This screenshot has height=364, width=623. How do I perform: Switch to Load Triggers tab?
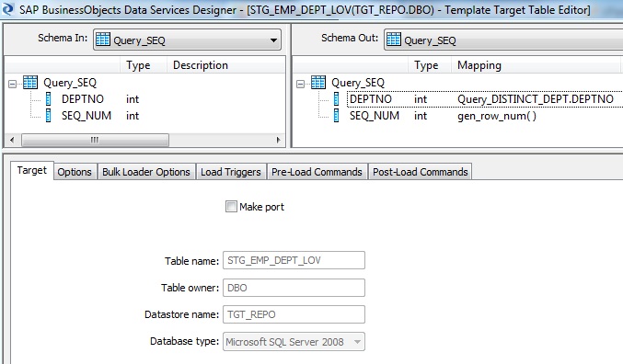click(230, 172)
